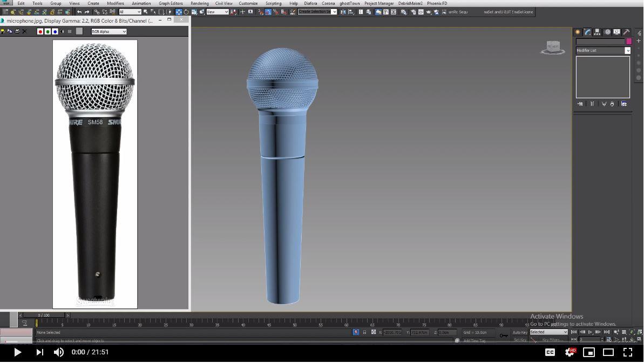This screenshot has height=363, width=644.
Task: Open the View reference coordinate dropdown
Action: pos(218,12)
